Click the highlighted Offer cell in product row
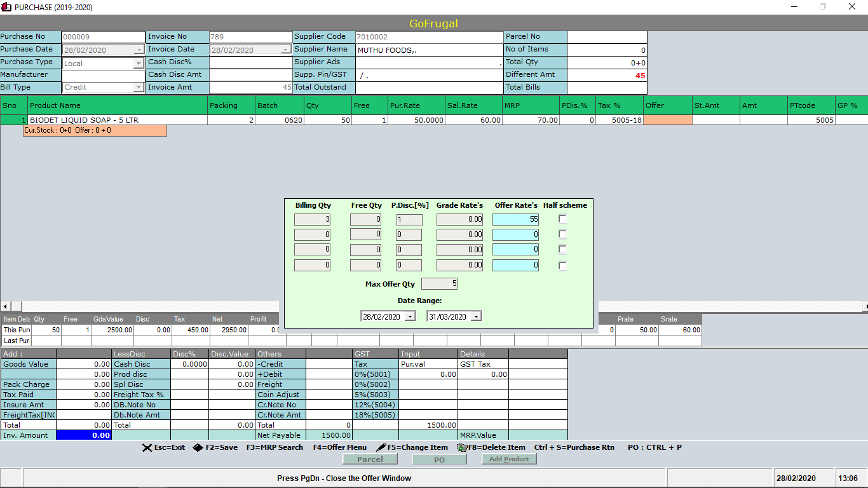Viewport: 868px width, 488px height. tap(668, 120)
